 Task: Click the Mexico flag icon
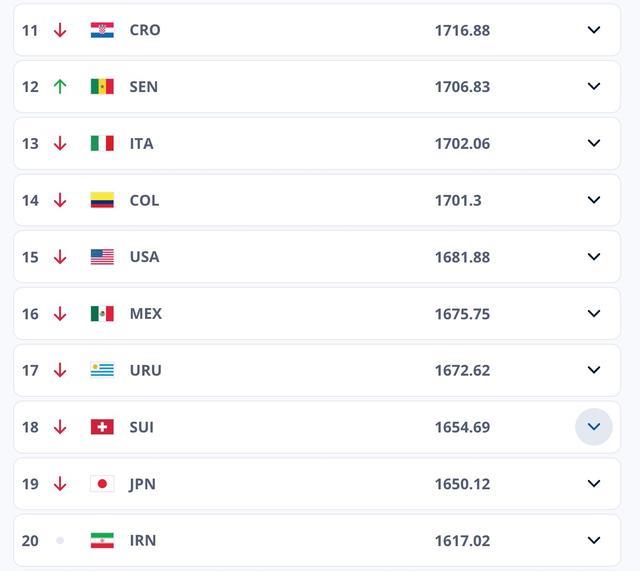pyautogui.click(x=102, y=314)
